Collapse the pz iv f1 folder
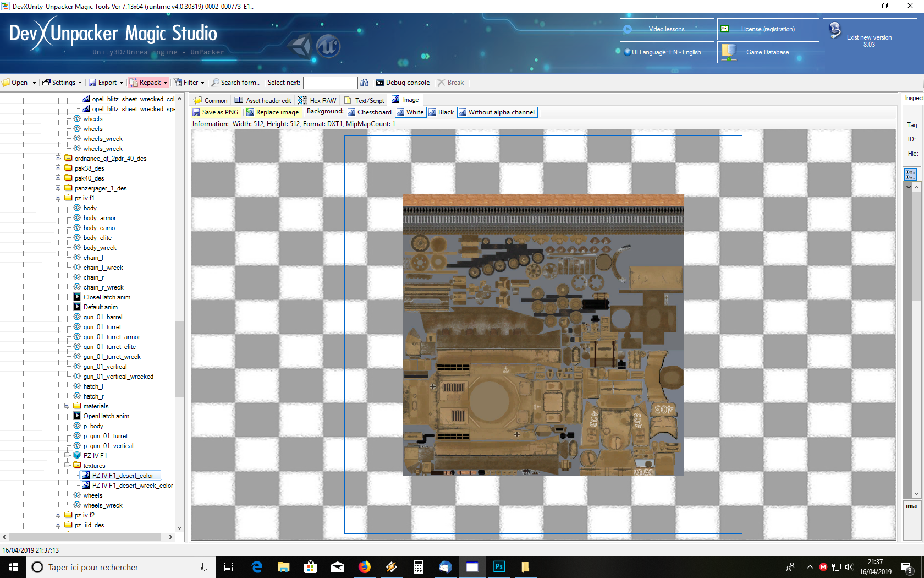This screenshot has width=924, height=578. pos(58,198)
